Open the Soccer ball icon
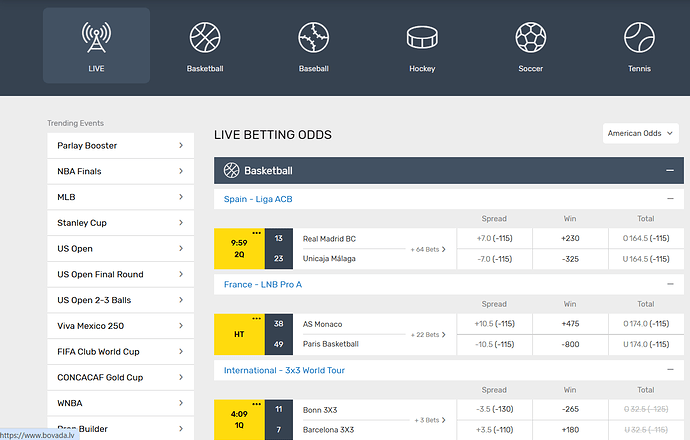 click(x=530, y=38)
